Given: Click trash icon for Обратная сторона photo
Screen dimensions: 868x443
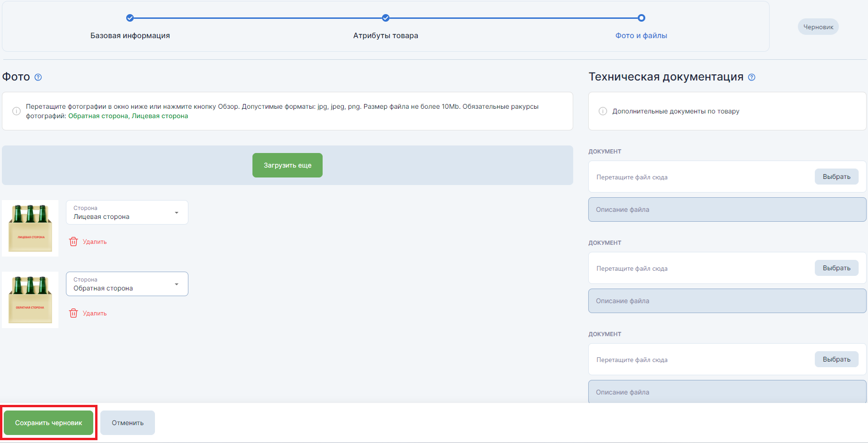Looking at the screenshot, I should 73,313.
